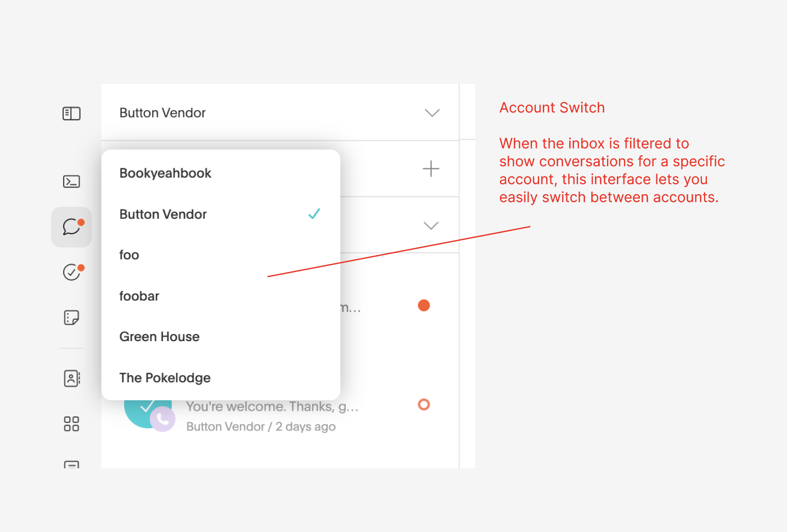The image size is (787, 532).
Task: Open the notes sticky icon in sidebar
Action: click(71, 318)
